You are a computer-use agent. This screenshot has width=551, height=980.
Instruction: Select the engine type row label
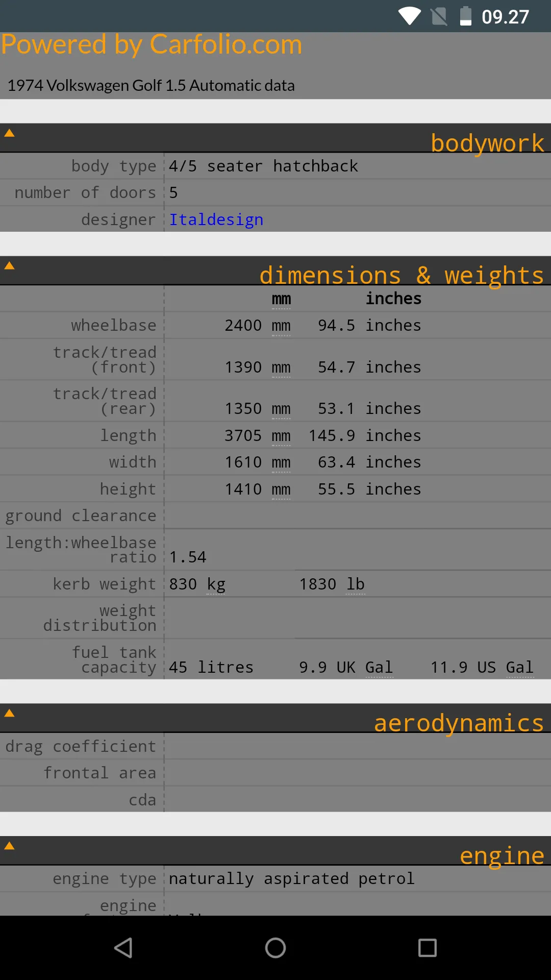coord(105,879)
